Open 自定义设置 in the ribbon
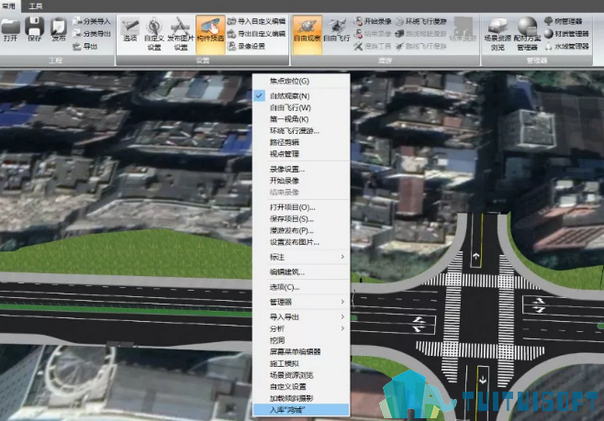 coord(154,34)
